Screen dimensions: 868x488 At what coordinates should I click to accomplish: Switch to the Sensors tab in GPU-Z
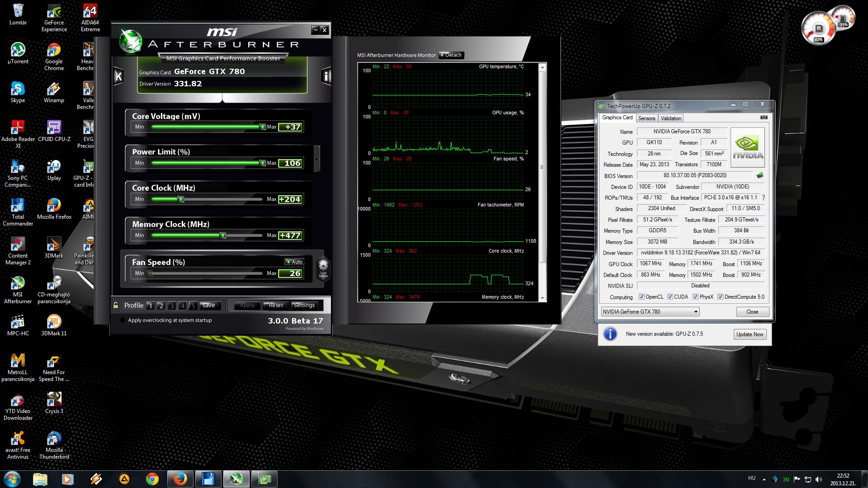pyautogui.click(x=646, y=118)
